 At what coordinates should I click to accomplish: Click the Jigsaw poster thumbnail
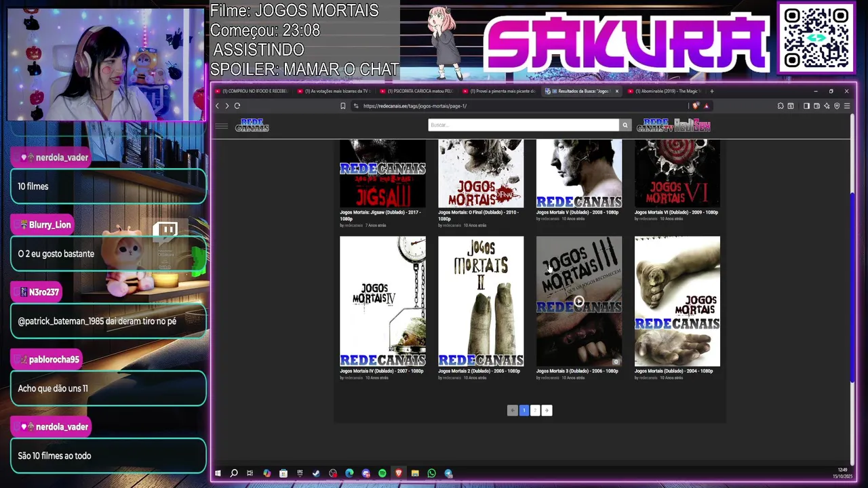pos(382,174)
